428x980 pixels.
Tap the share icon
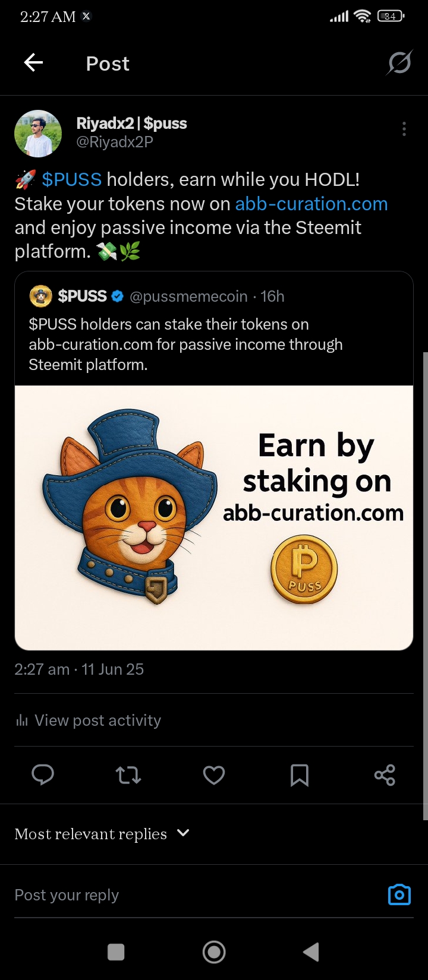[385, 775]
